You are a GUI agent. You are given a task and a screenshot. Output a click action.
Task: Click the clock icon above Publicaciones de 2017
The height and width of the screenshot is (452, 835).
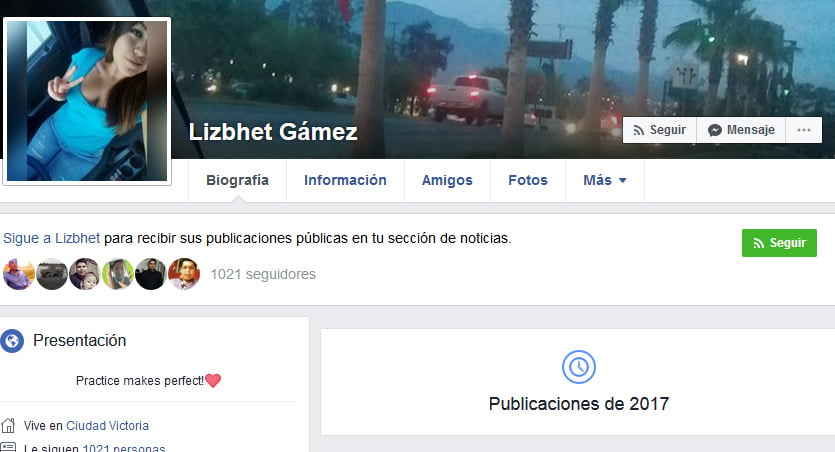(579, 367)
